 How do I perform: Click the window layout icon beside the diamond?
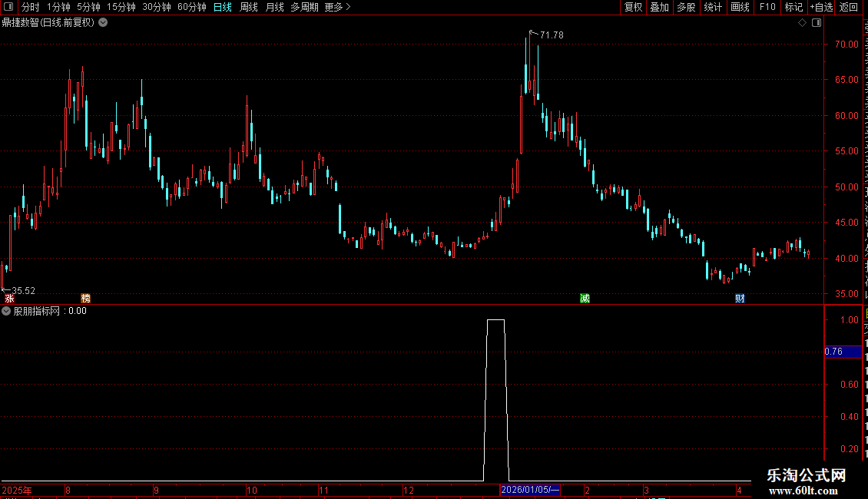coord(817,23)
